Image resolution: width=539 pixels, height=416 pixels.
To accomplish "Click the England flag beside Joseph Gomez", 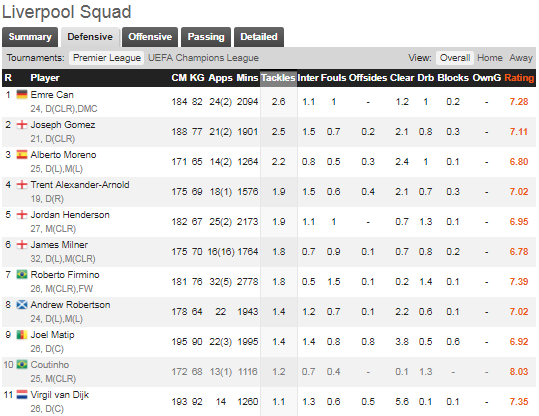I will click(22, 125).
